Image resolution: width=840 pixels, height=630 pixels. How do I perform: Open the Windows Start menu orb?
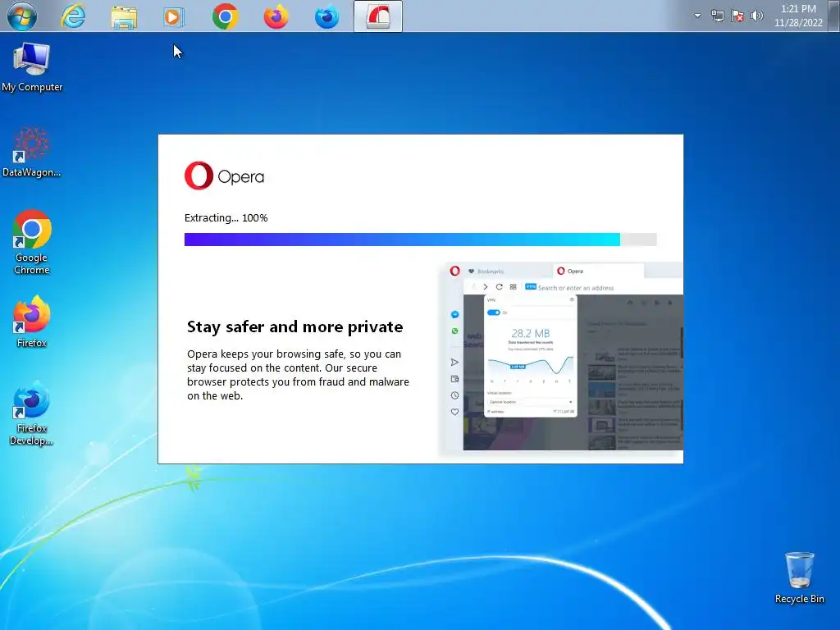[x=22, y=16]
